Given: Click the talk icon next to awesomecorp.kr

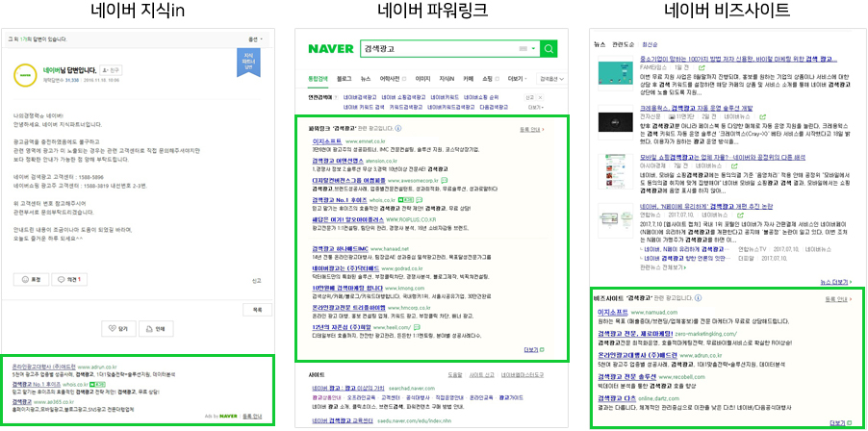Looking at the screenshot, I should (445, 180).
